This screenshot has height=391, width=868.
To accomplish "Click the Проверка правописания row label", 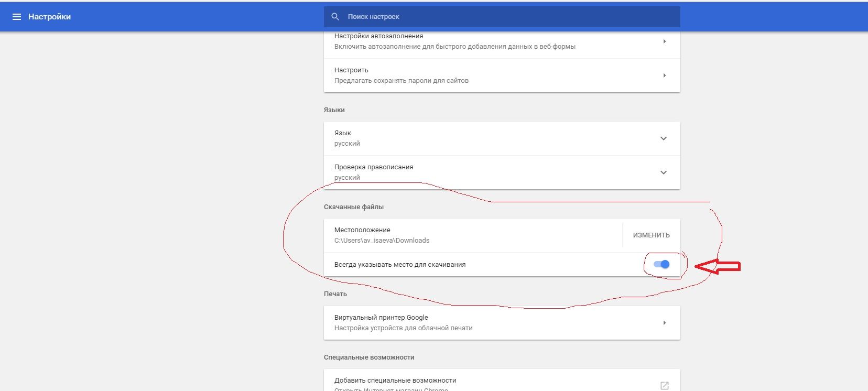I will (374, 167).
